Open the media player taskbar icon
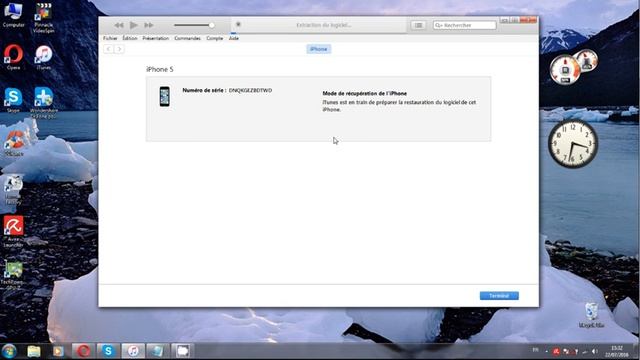The image size is (640, 360). (58, 351)
